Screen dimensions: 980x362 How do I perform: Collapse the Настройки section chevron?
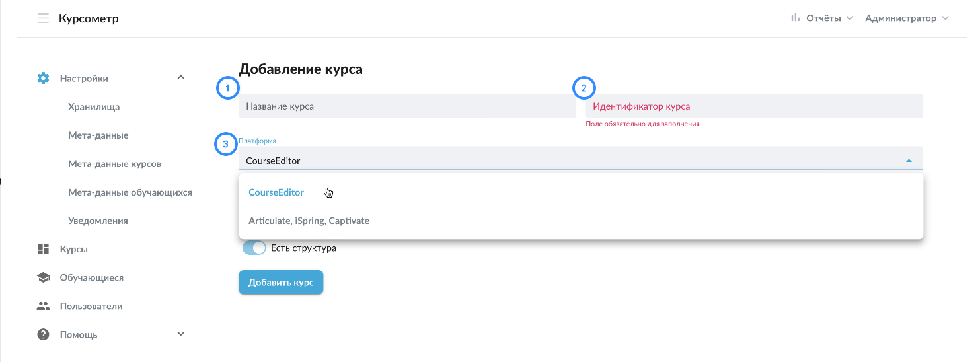[181, 78]
